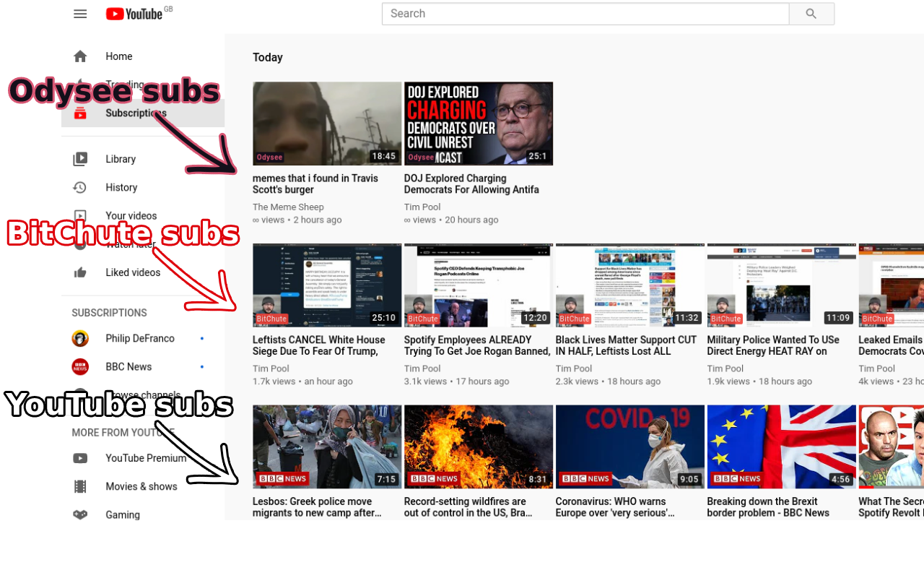Screen dimensions: 924x578
Task: Browse Movies & shows
Action: point(141,486)
